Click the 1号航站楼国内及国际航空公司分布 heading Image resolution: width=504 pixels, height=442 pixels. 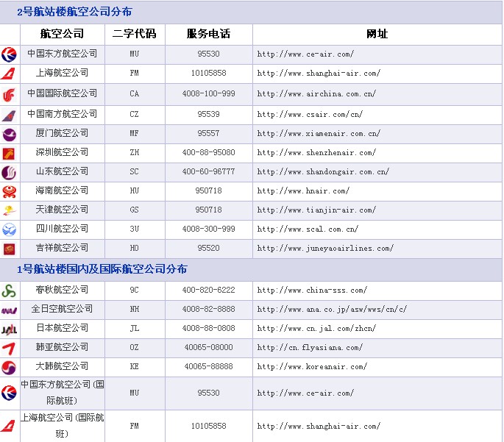click(102, 269)
